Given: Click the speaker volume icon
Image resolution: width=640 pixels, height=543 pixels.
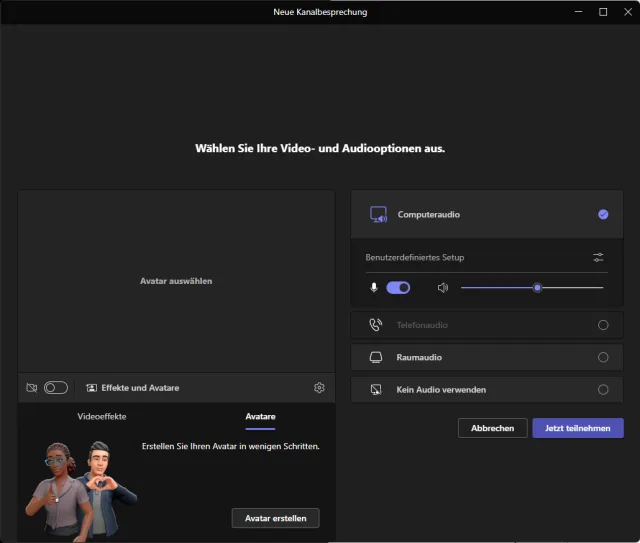Looking at the screenshot, I should 443,288.
